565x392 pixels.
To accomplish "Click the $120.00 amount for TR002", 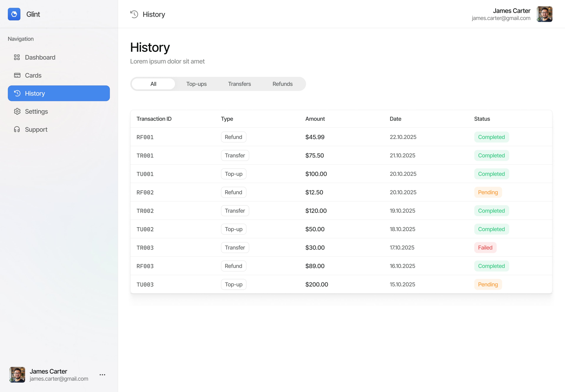I will (x=316, y=211).
